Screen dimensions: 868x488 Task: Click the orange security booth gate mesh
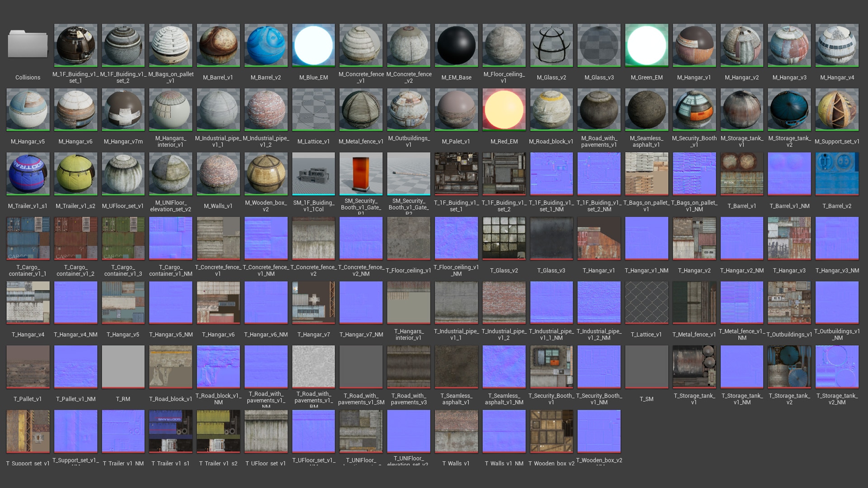[361, 174]
